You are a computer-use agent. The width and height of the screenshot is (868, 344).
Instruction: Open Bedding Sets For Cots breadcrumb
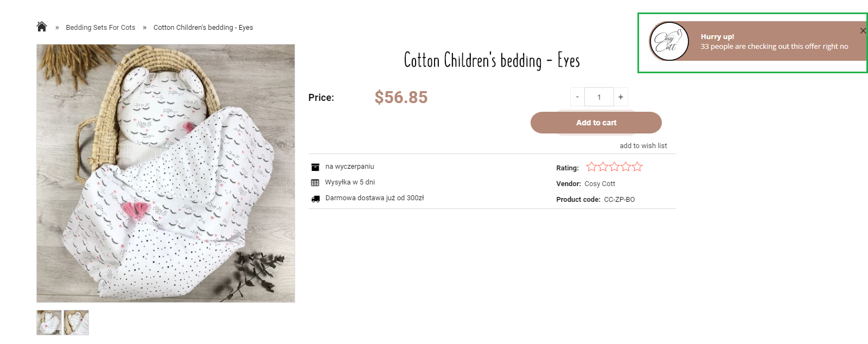[100, 28]
